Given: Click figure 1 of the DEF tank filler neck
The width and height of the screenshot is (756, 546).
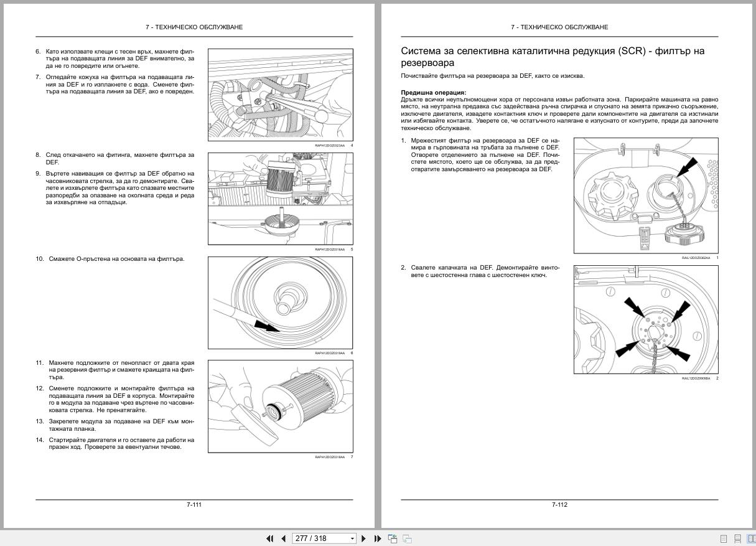Looking at the screenshot, I should tap(646, 195).
